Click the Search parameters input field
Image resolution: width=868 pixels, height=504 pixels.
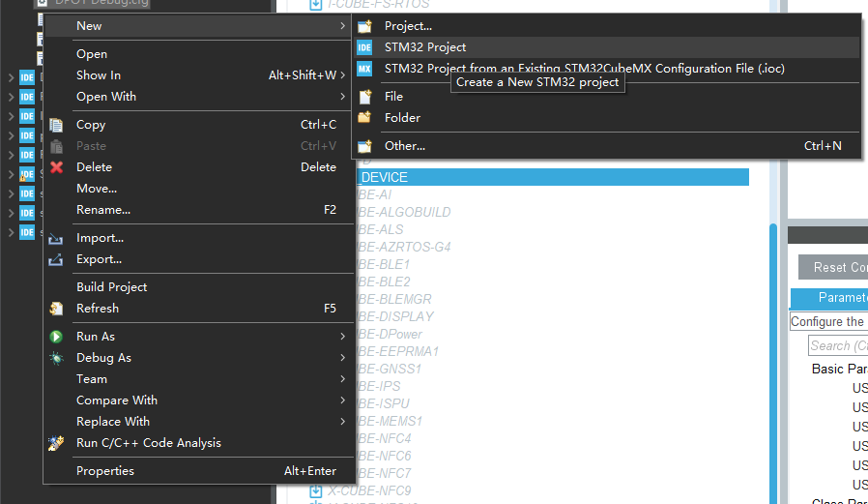click(x=838, y=345)
